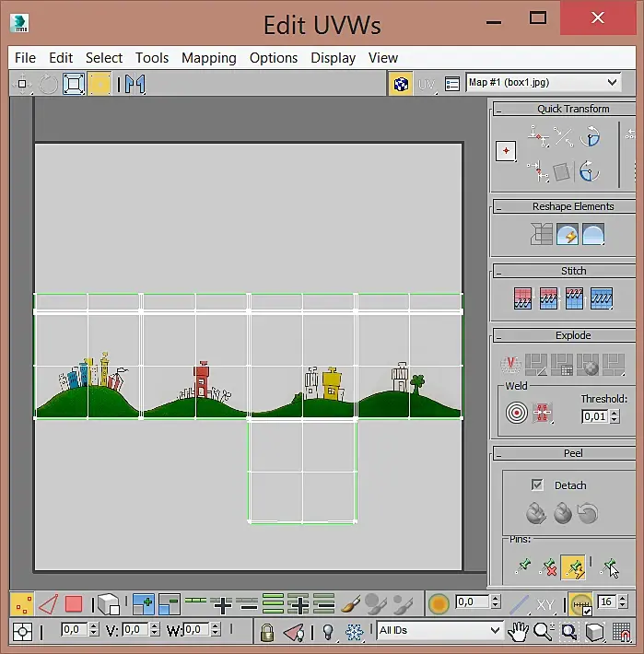
Task: Click Grow UV Selection icon
Action: pos(144,604)
